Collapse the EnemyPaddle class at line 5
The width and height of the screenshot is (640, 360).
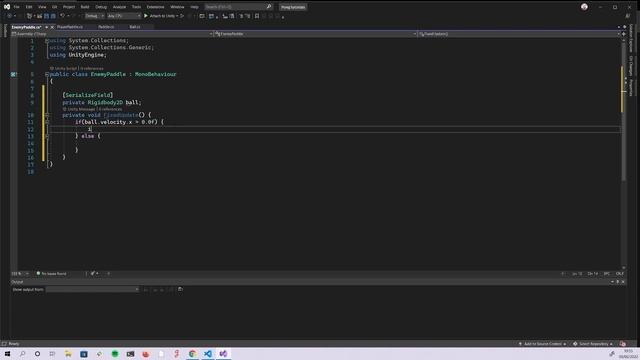point(47,74)
